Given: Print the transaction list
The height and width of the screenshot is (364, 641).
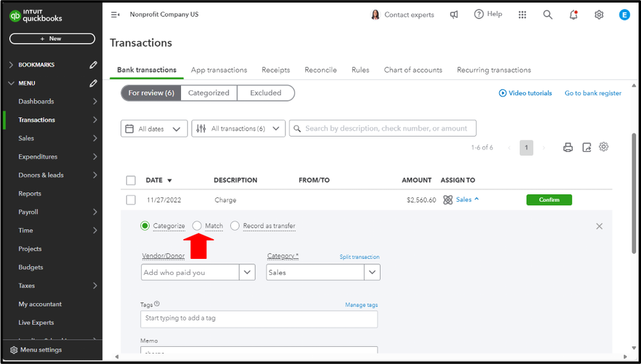Looking at the screenshot, I should (568, 147).
